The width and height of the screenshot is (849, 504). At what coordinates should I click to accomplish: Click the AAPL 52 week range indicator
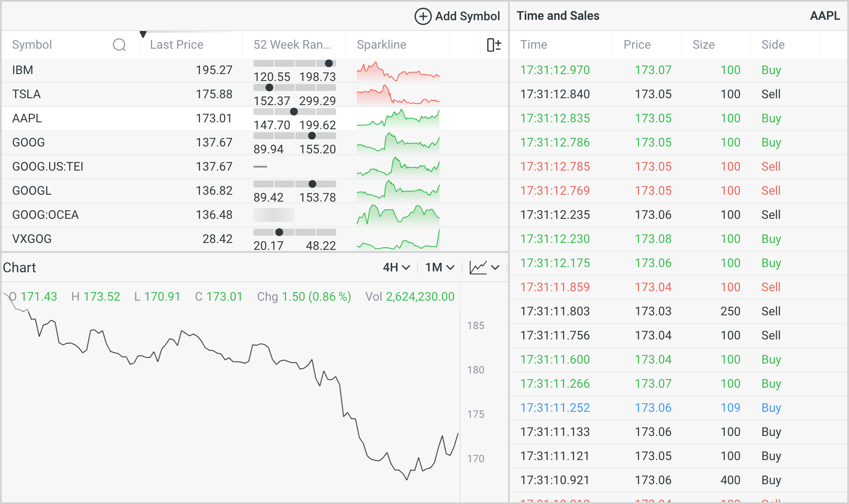point(295,112)
